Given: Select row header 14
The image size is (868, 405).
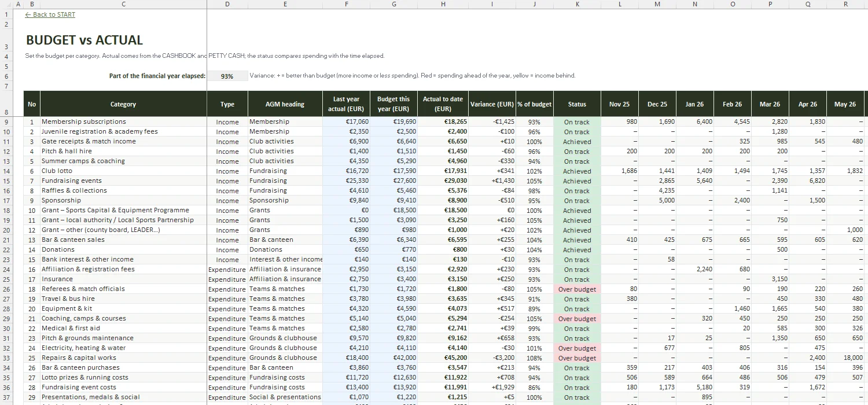Looking at the screenshot, I should click(x=6, y=171).
